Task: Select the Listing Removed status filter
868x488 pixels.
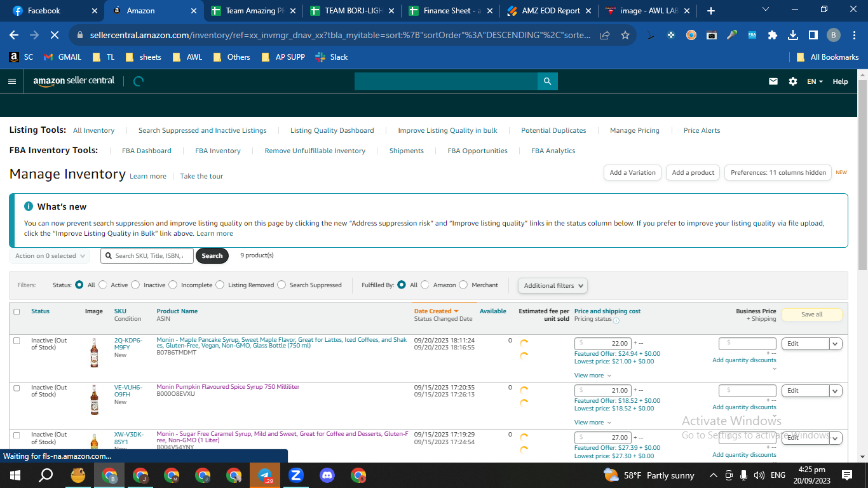Action: (x=220, y=285)
